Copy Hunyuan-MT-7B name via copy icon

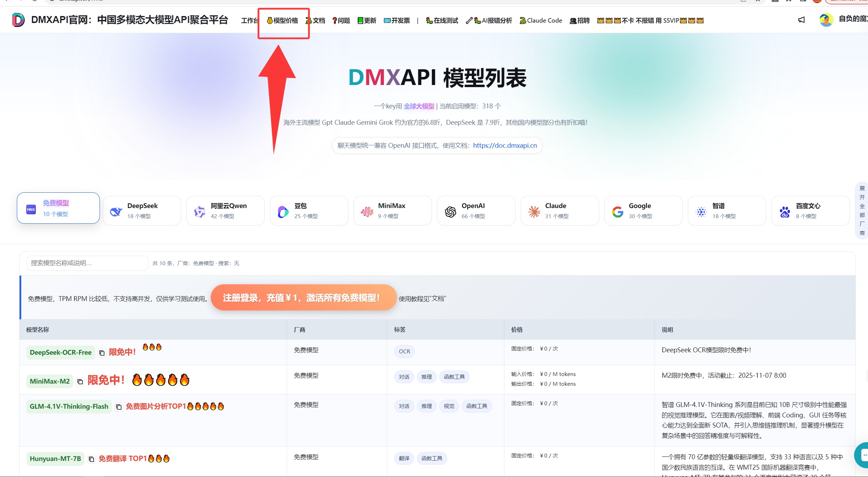coord(91,459)
